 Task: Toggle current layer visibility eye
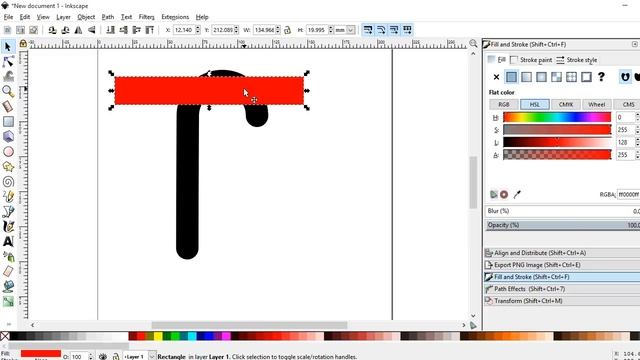pos(103,357)
